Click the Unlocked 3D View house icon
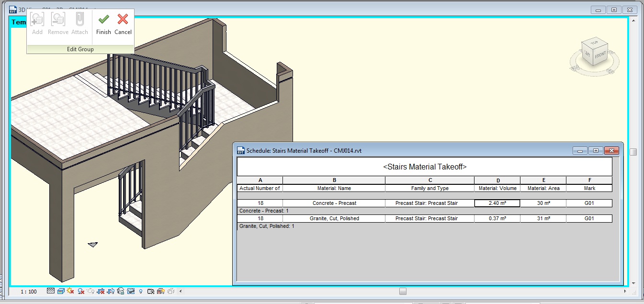 121,291
